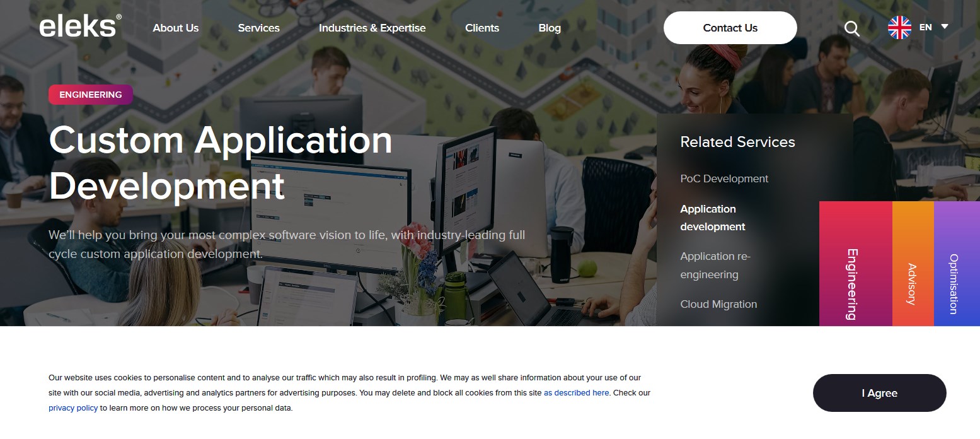Accept cookies with I Agree button
Image resolution: width=980 pixels, height=439 pixels.
pos(880,393)
